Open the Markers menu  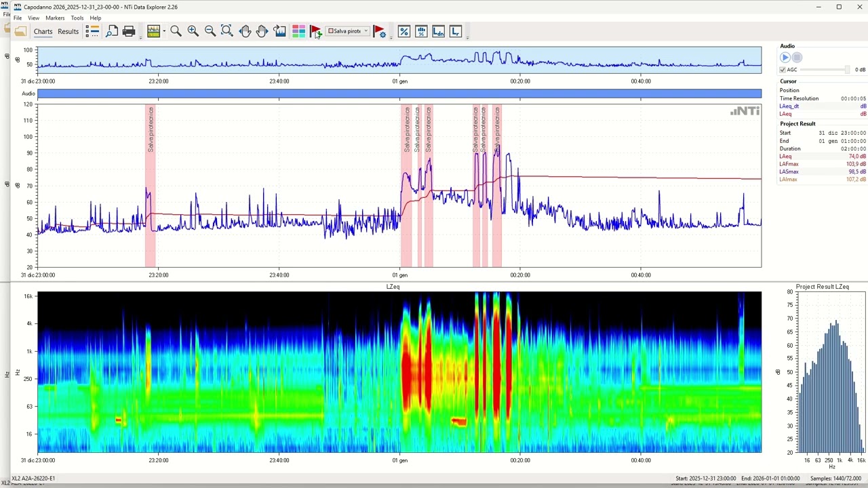pyautogui.click(x=55, y=18)
